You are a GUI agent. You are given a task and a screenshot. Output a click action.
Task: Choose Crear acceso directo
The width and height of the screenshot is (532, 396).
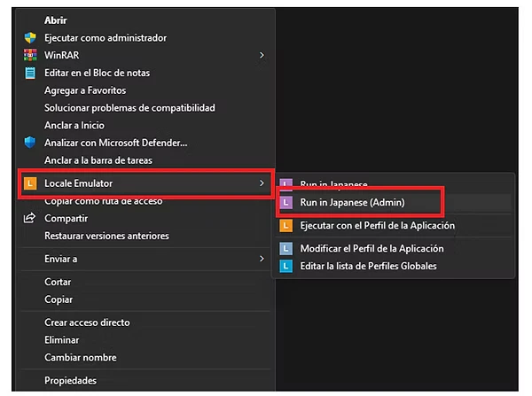tap(87, 322)
